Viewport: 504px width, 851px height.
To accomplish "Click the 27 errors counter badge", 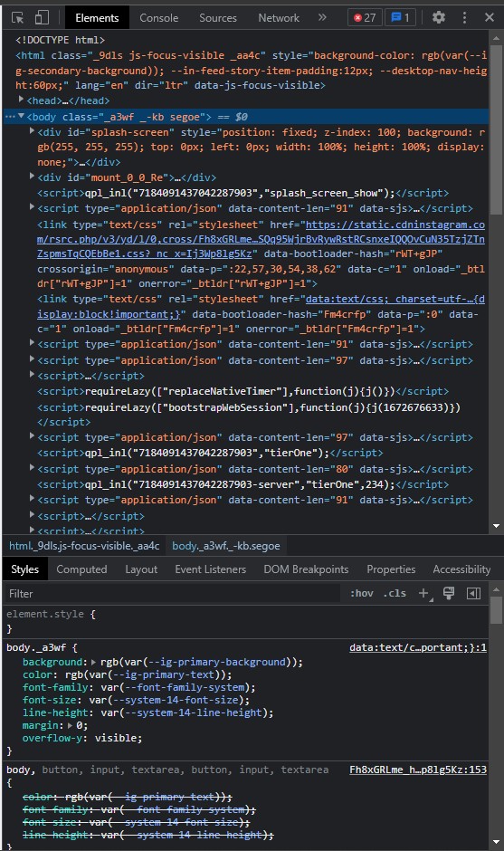I will pyautogui.click(x=365, y=17).
